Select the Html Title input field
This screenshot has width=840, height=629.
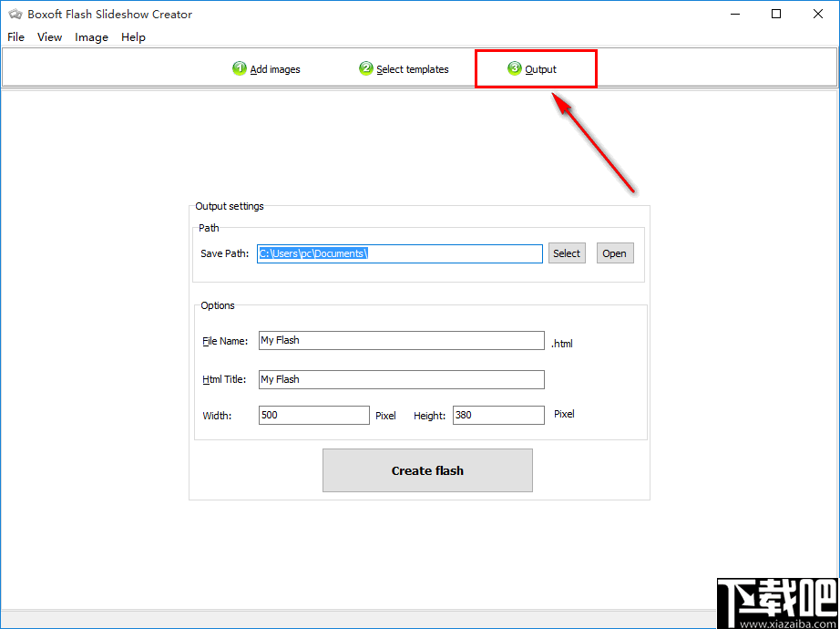(401, 379)
